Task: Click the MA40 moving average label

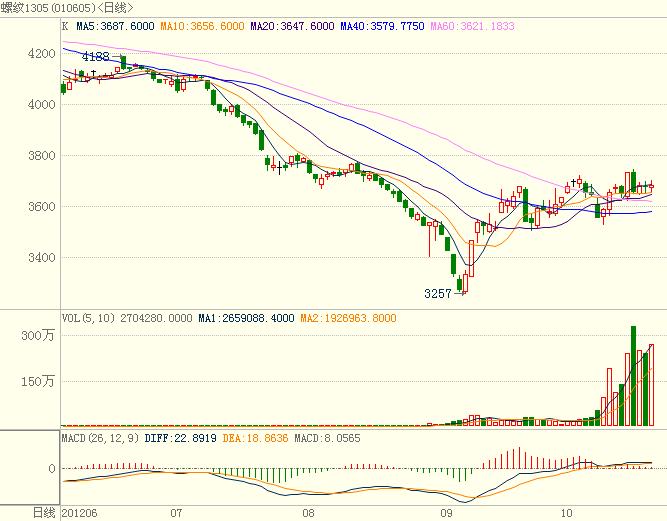Action: click(376, 26)
